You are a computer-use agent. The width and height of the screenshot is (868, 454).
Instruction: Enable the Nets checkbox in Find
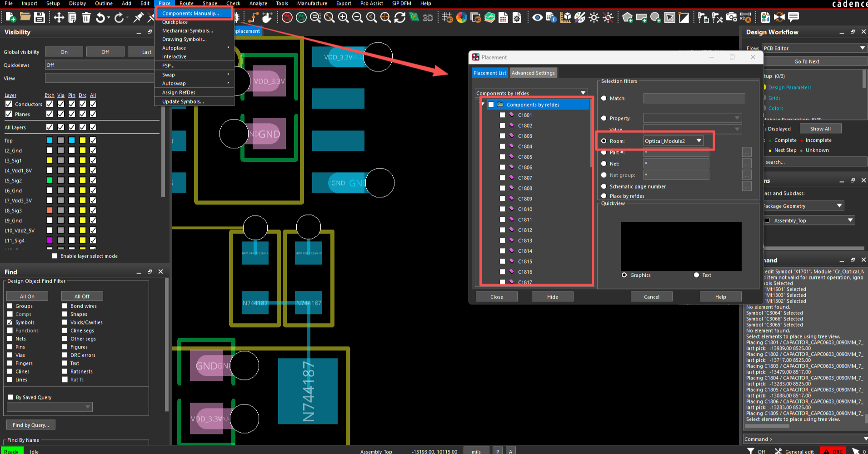tap(10, 339)
